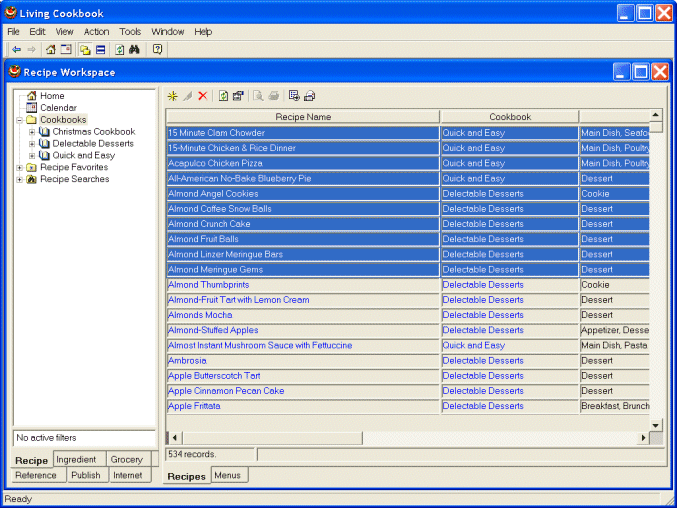The height and width of the screenshot is (508, 677).
Task: Expand the Recipe Searches node
Action: tap(19, 179)
